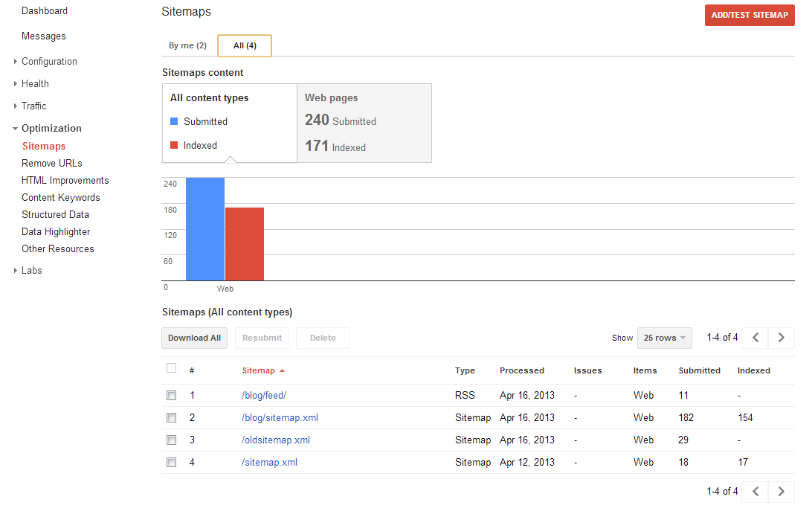This screenshot has width=812, height=514.
Task: Click the red Indexed bar in chart
Action: [245, 244]
